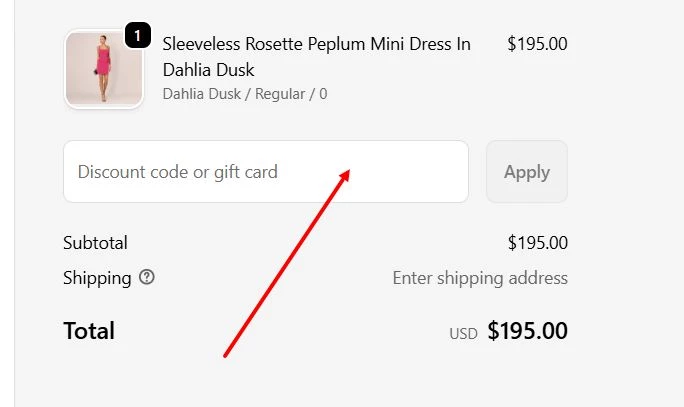Click the bold Total label

click(x=89, y=331)
